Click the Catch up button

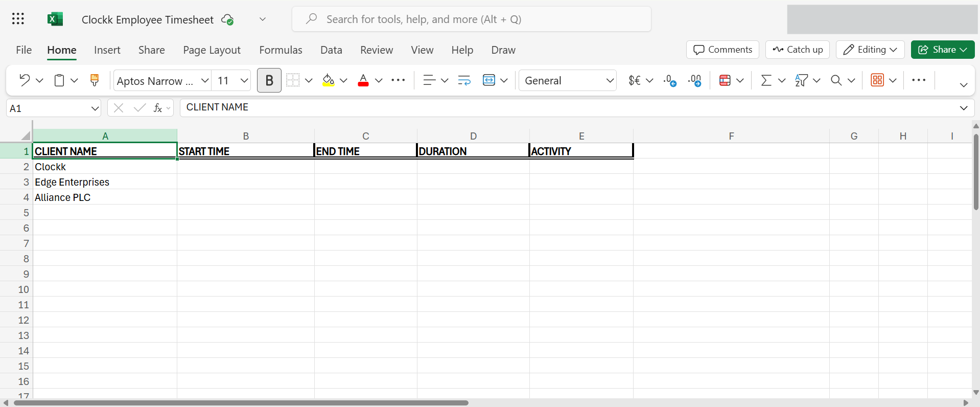click(798, 50)
